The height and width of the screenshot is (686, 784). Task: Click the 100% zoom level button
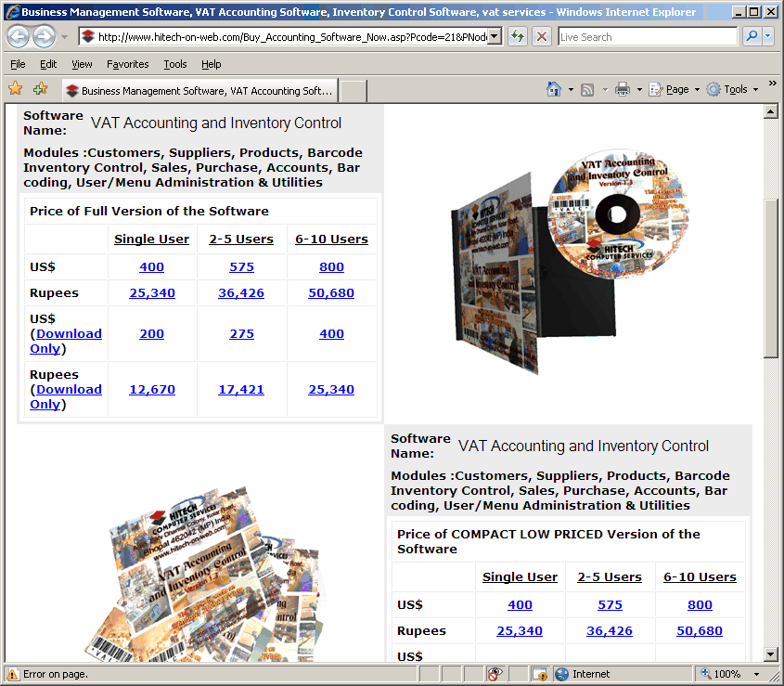[x=721, y=675]
